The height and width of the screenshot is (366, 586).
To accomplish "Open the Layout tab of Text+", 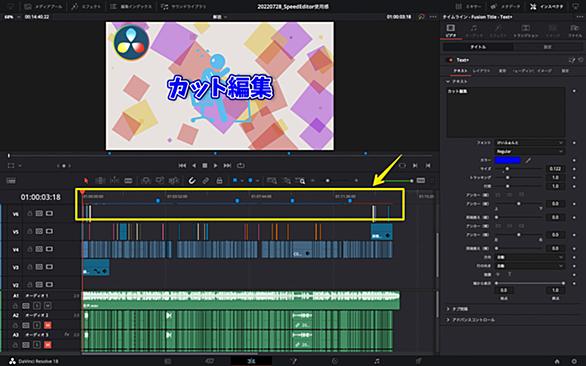I will click(481, 71).
